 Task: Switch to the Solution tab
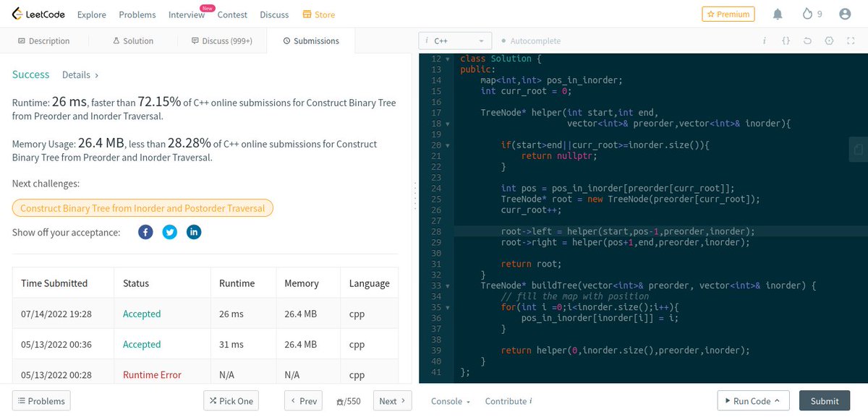[x=132, y=41]
